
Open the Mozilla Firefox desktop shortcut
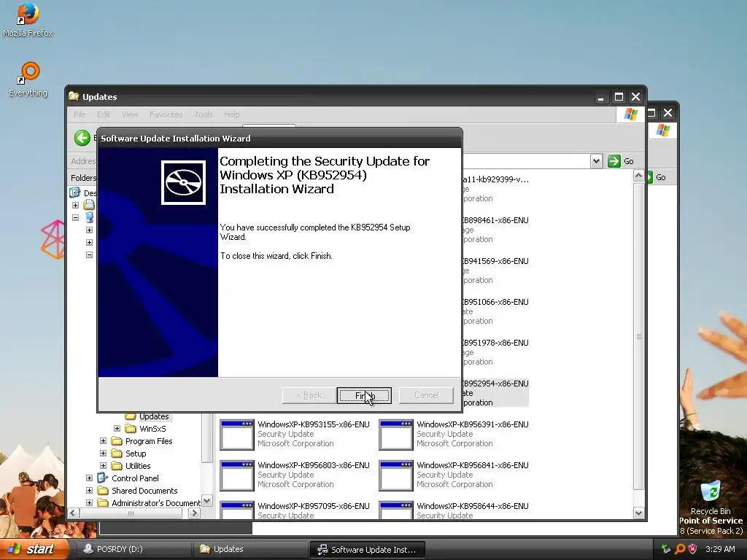[28, 20]
